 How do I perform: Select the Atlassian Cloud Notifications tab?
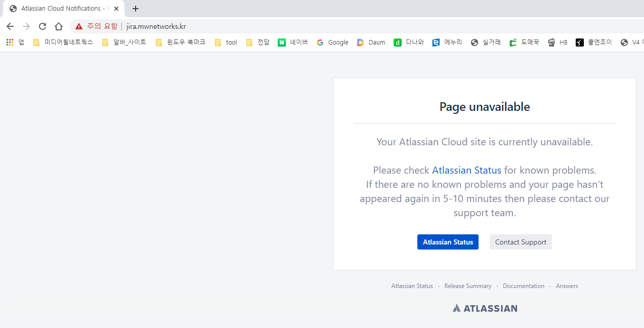pyautogui.click(x=63, y=9)
